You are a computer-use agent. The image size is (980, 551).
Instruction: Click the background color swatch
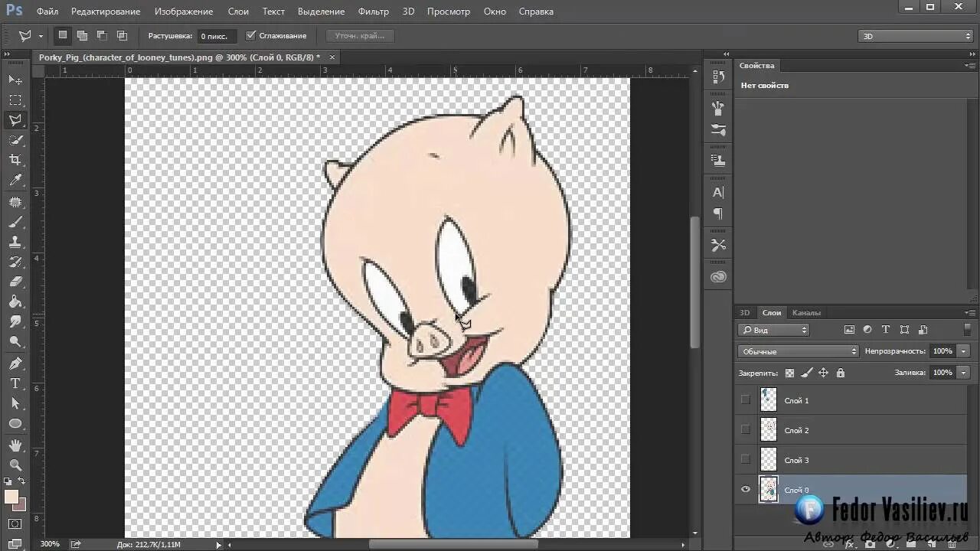[x=20, y=505]
